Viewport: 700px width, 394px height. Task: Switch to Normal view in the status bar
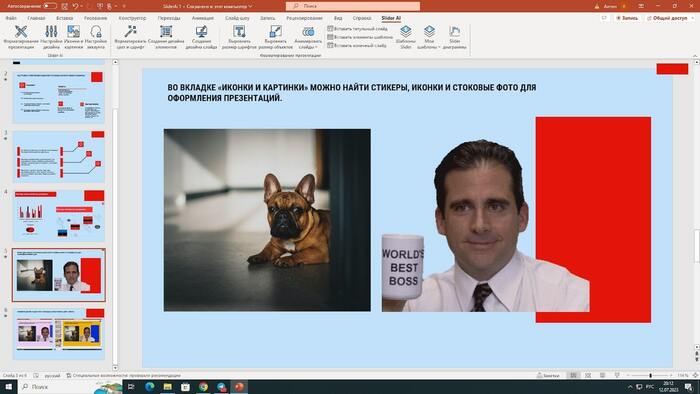point(573,376)
